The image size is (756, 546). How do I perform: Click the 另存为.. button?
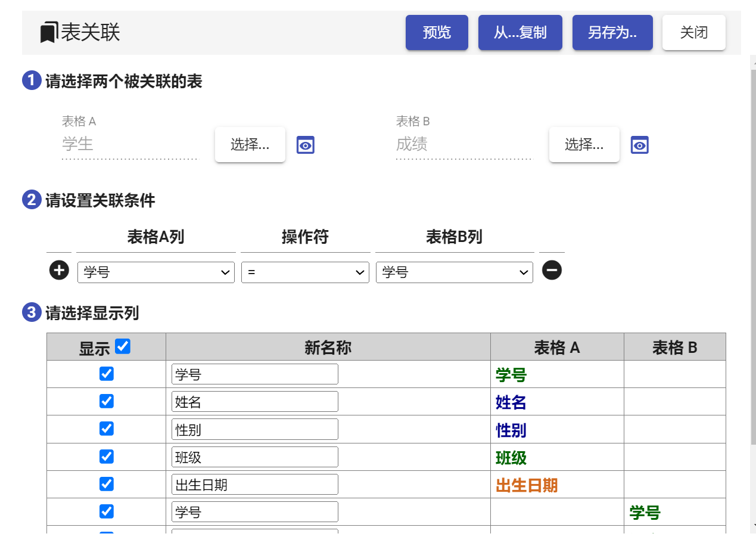(x=612, y=32)
